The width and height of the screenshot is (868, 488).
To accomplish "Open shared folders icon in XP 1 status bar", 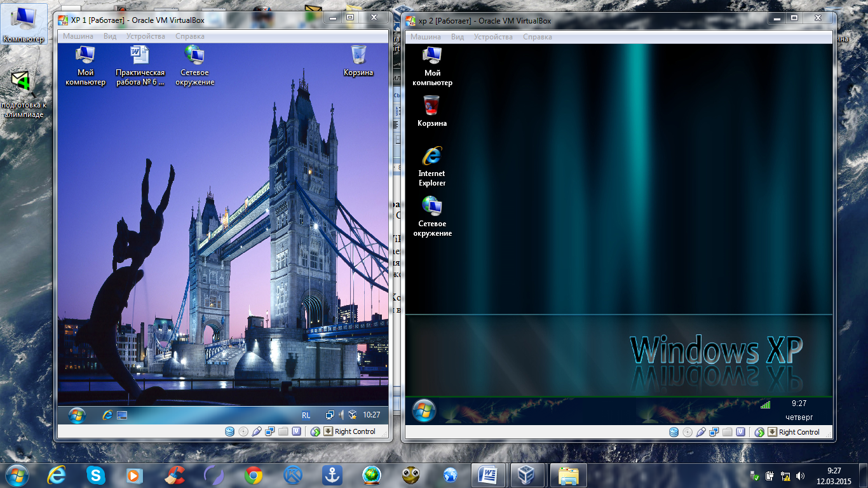I will point(283,431).
